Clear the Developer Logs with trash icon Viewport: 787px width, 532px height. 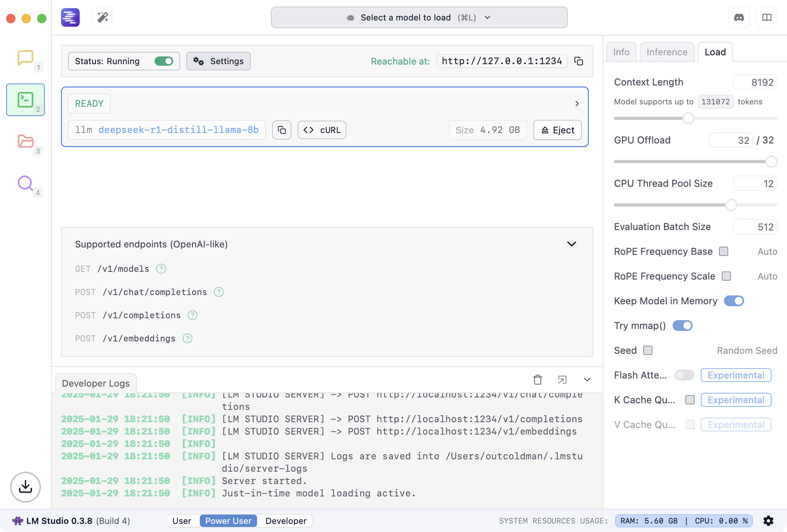(x=538, y=380)
